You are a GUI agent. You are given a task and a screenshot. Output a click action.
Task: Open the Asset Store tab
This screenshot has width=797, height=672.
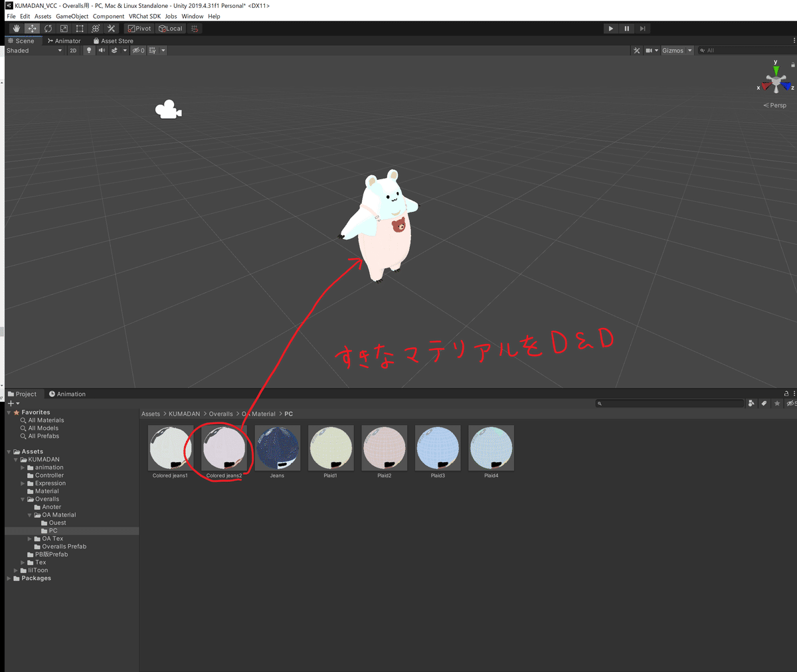113,41
